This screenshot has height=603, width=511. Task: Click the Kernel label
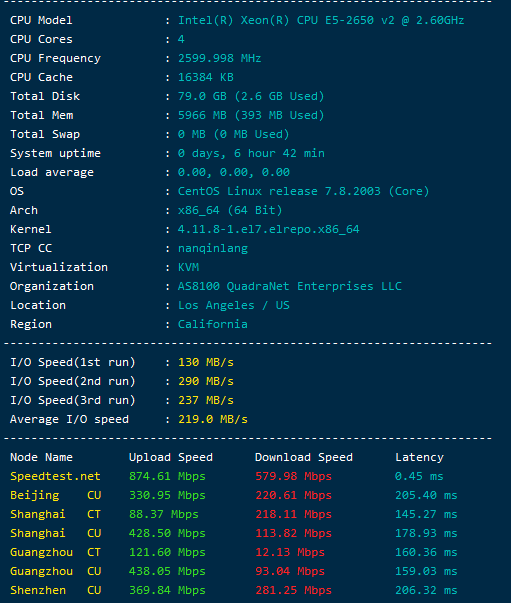(x=31, y=229)
